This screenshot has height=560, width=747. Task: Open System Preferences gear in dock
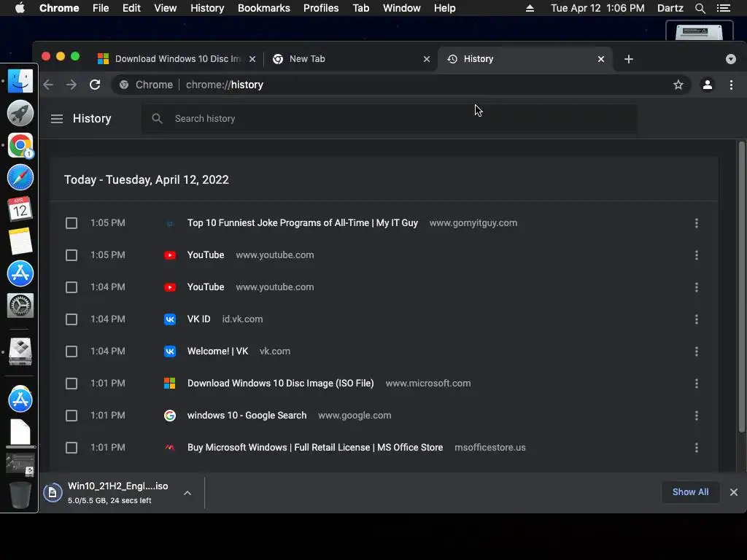[x=20, y=306]
